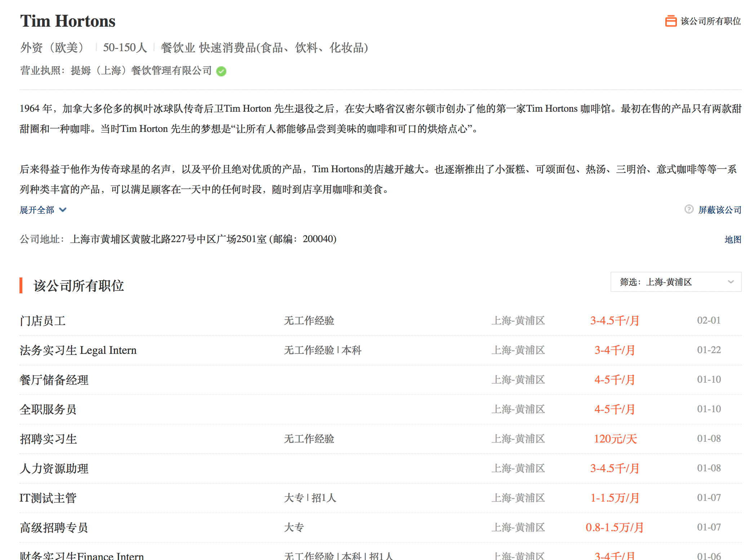
Task: Open 法务实习生 Legal Intern job posting
Action: pyautogui.click(x=78, y=350)
